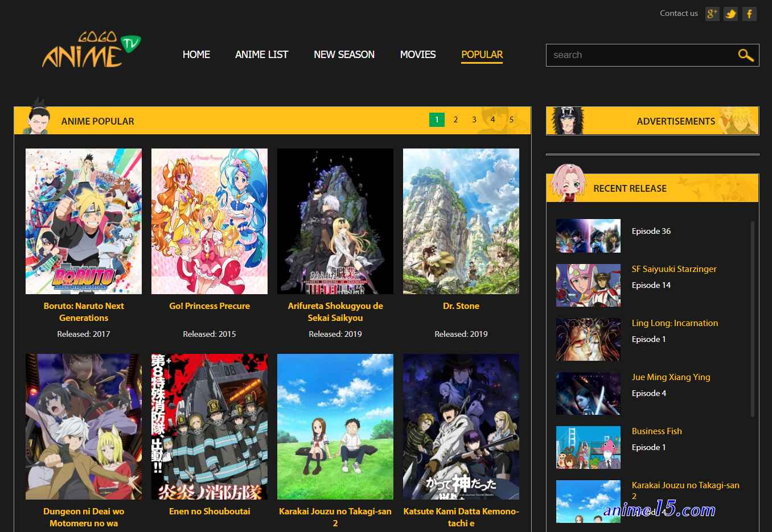This screenshot has height=532, width=772.
Task: Click Karakai Jouzu no Takagi-san sidebar link
Action: pyautogui.click(x=685, y=490)
